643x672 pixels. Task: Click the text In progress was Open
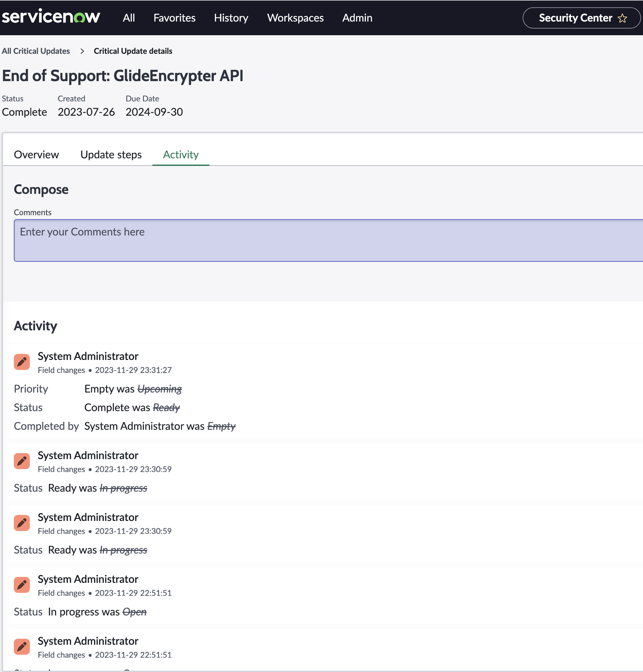point(97,612)
